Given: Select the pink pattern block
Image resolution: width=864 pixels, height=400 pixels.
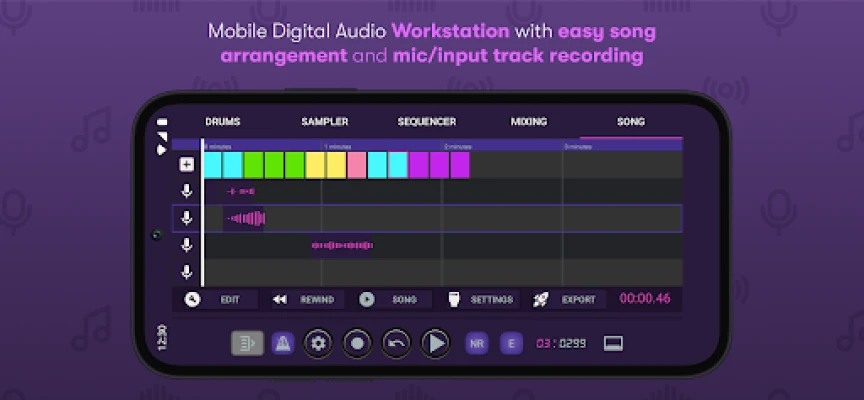Looking at the screenshot, I should click(357, 165).
